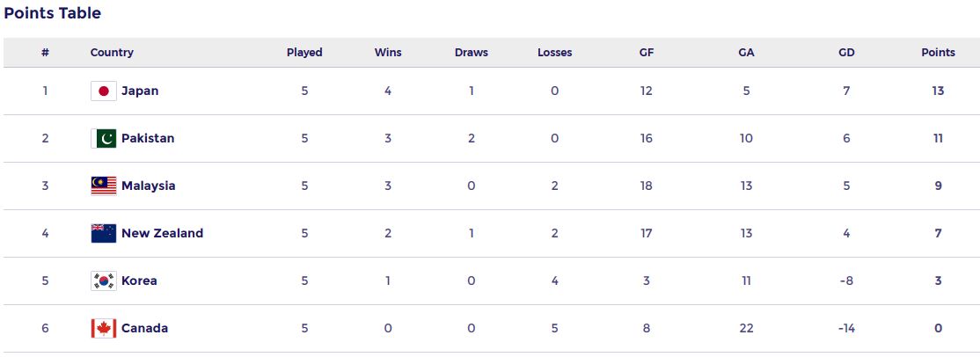Sort by the Played column header
The height and width of the screenshot is (357, 980).
pos(304,53)
